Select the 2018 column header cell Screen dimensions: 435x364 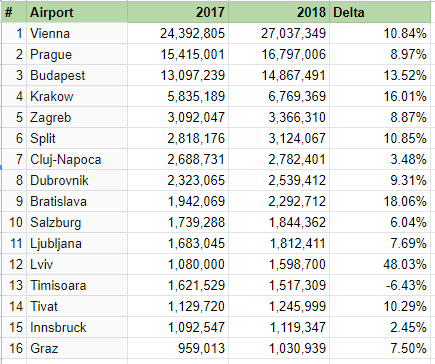[279, 12]
